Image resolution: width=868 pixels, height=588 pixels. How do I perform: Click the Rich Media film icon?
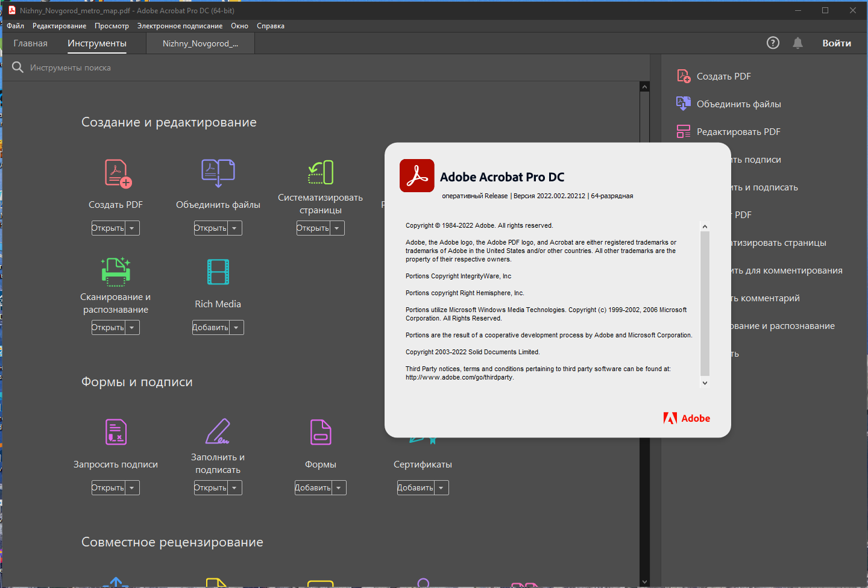tap(218, 272)
